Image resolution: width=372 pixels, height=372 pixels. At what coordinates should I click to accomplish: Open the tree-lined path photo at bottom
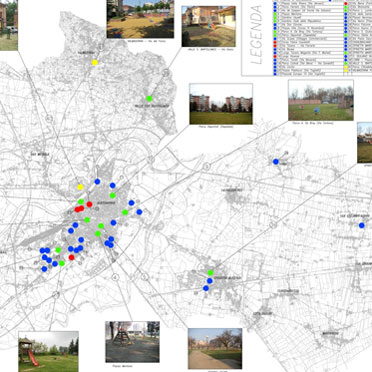coord(215,349)
